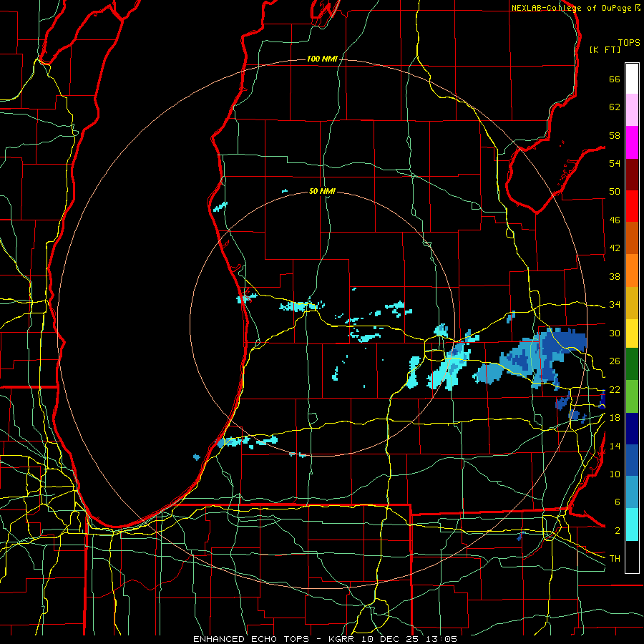Click the legend value 14
644x644 pixels.
[x=615, y=446]
